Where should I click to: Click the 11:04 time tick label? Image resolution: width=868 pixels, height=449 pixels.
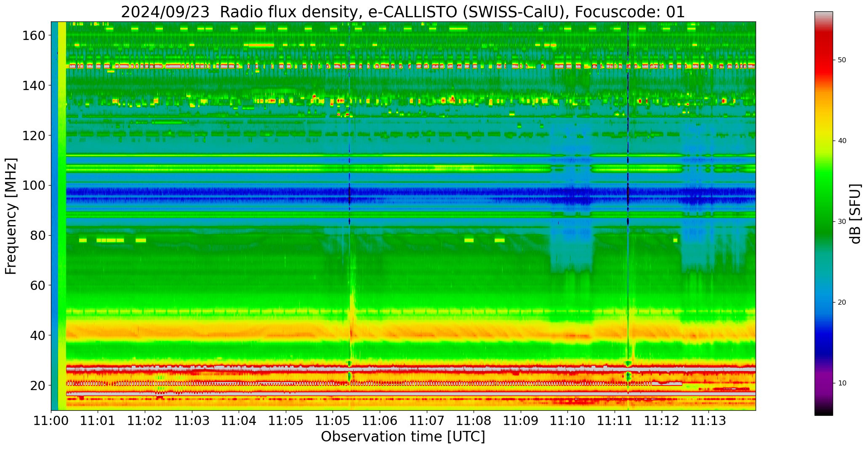pos(239,421)
